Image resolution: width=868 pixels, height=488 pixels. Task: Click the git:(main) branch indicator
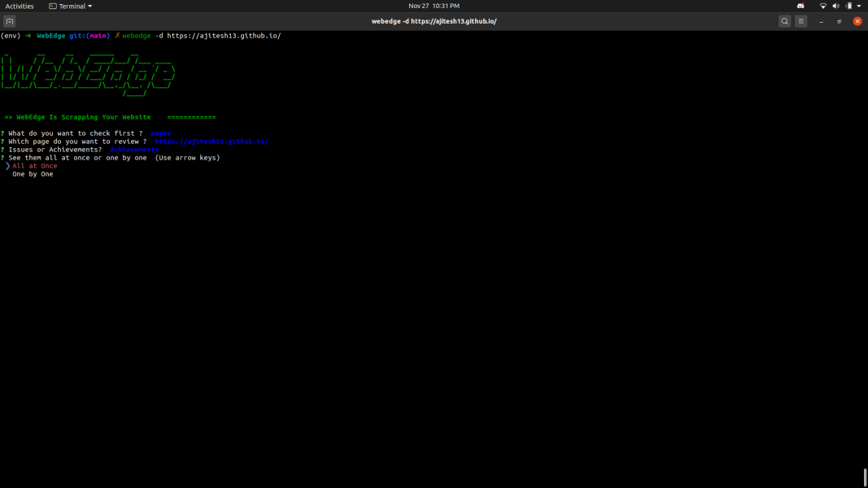89,36
